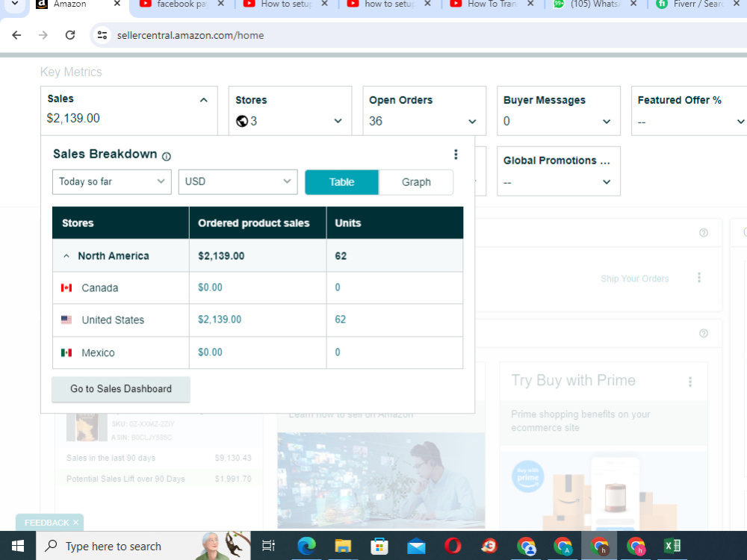Click the Stores column header
This screenshot has height=560, width=747.
click(x=120, y=223)
